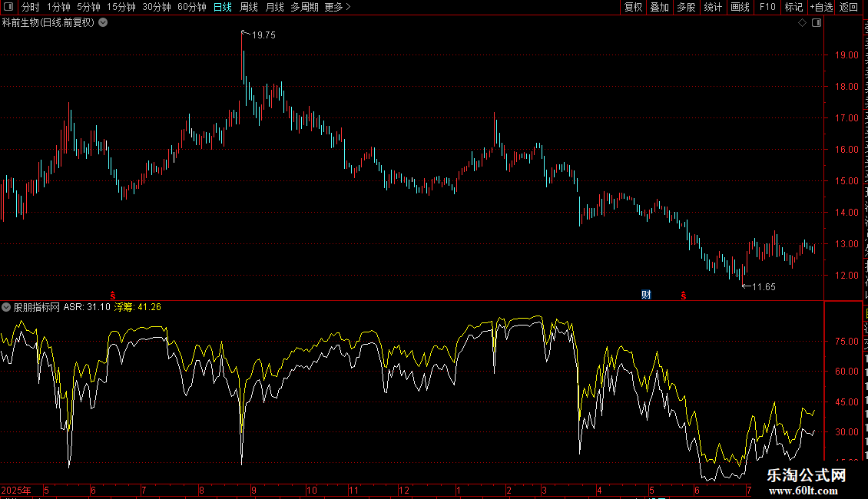
Task: Select the 30分钟 period
Action: (157, 7)
